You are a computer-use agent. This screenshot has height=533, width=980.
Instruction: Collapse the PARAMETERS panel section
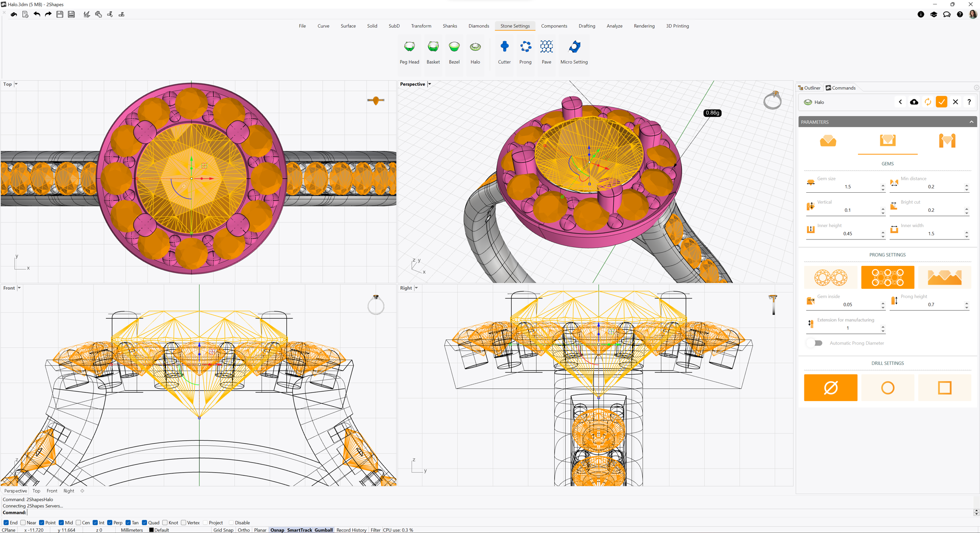(x=971, y=122)
